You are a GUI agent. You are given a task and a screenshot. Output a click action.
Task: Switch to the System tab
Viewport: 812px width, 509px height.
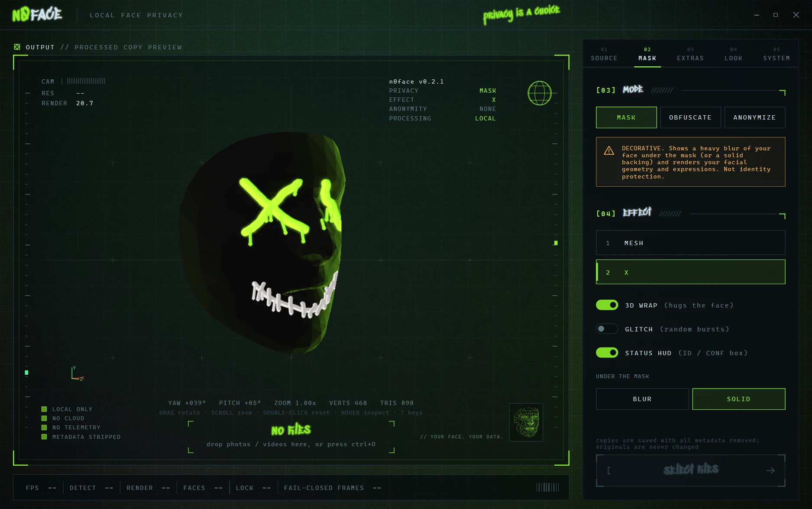[776, 55]
